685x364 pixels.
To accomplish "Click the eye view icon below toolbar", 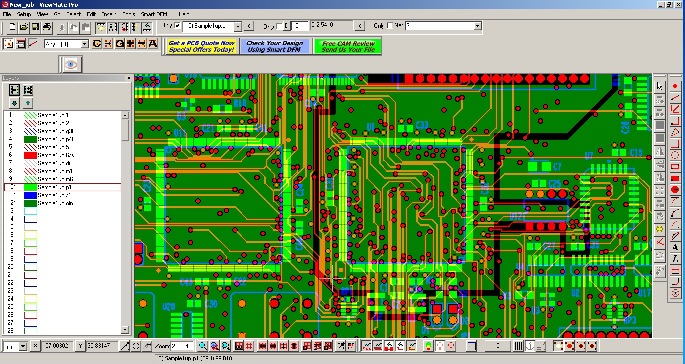I will pos(70,65).
